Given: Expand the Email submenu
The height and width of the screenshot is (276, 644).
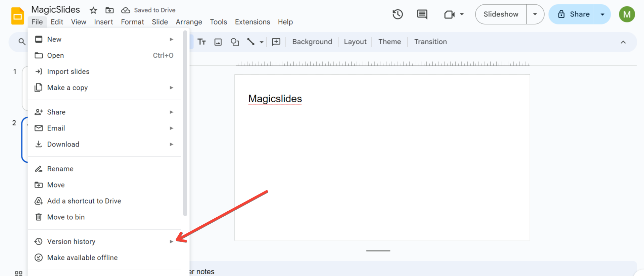Looking at the screenshot, I should 105,128.
